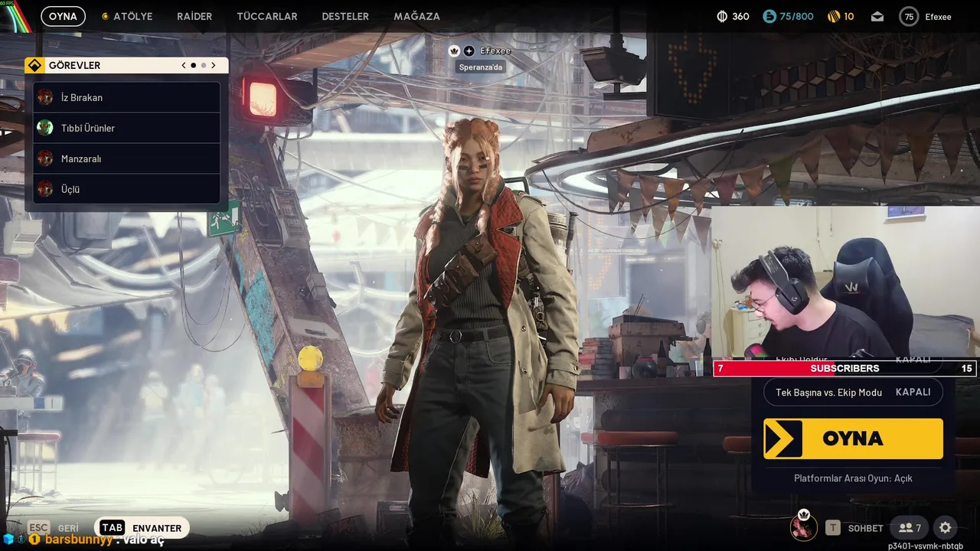Go to the TÜCCARLAR tab

point(267,16)
